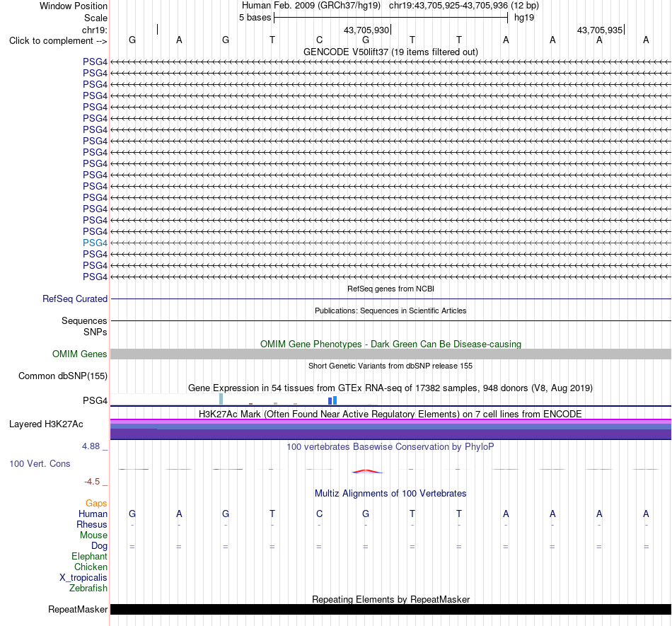Click the PSG4 label of GTEx track
The image size is (672, 626).
pyautogui.click(x=95, y=400)
